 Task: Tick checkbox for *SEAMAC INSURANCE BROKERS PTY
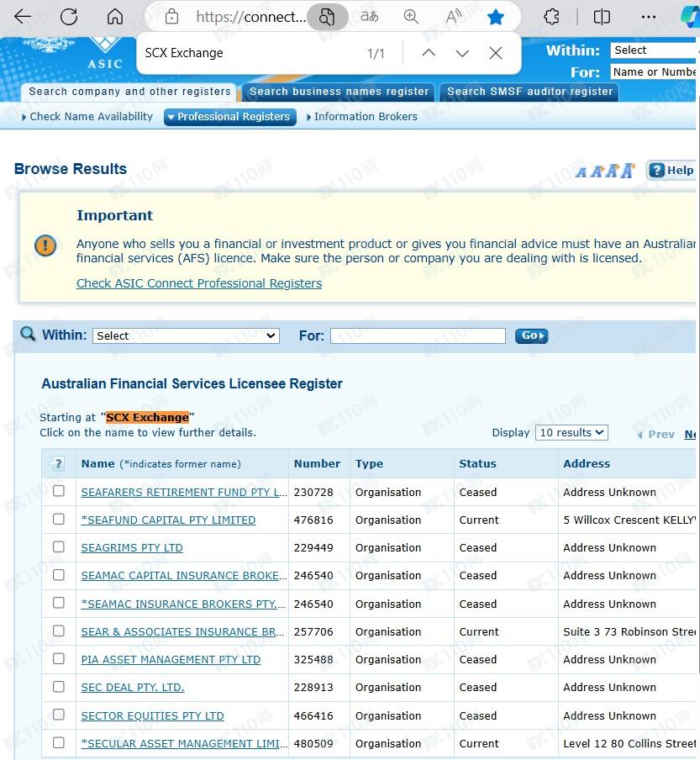point(59,603)
